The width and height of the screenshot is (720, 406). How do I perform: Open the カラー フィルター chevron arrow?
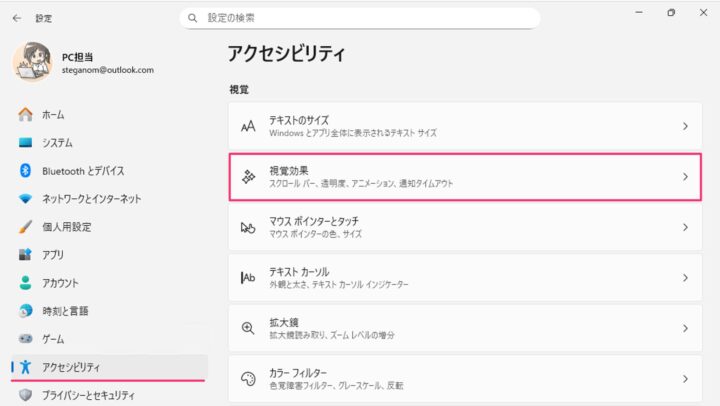point(685,379)
